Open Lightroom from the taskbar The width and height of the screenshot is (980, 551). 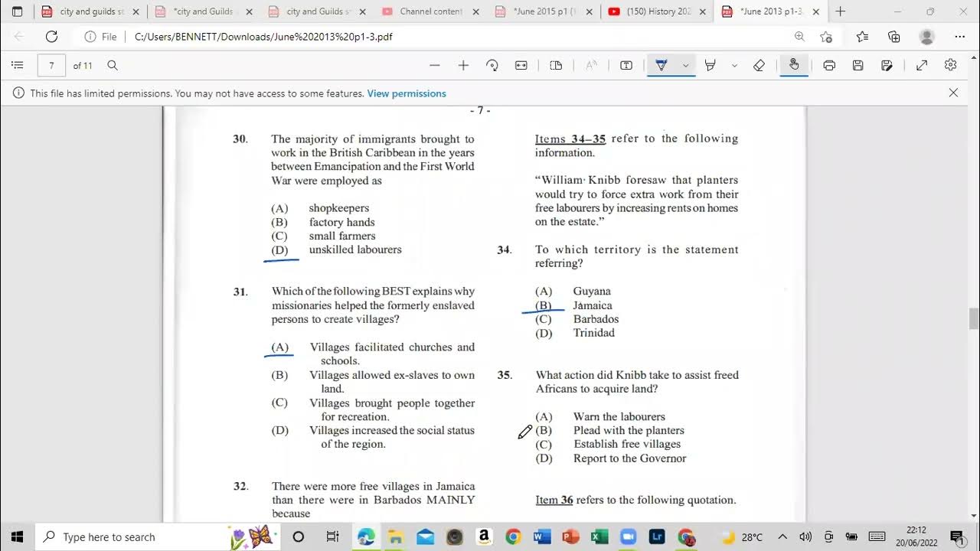(658, 536)
